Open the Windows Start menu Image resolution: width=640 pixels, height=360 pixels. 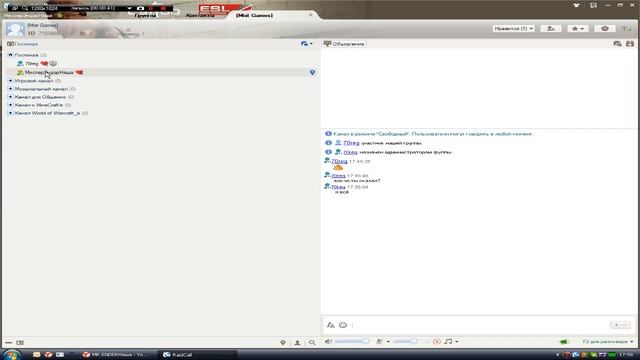11,355
